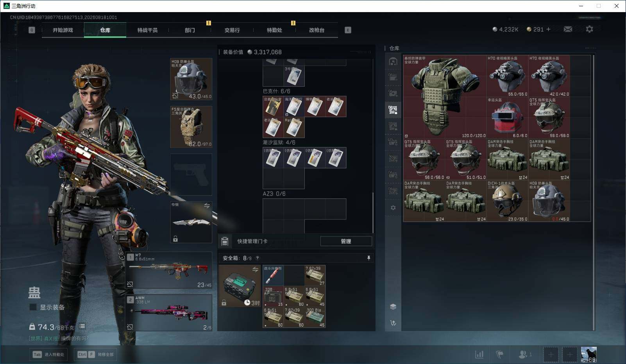
Task: Open the team members icon
Action: click(x=525, y=355)
